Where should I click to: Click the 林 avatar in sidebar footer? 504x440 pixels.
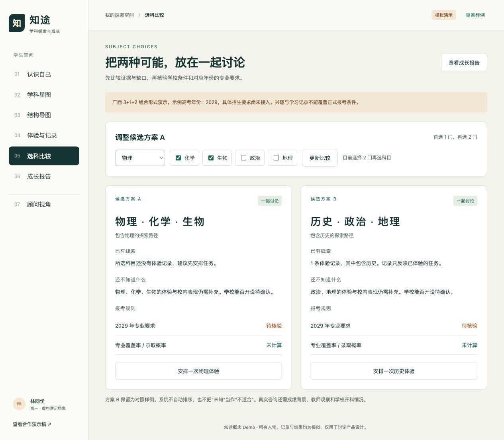click(19, 404)
